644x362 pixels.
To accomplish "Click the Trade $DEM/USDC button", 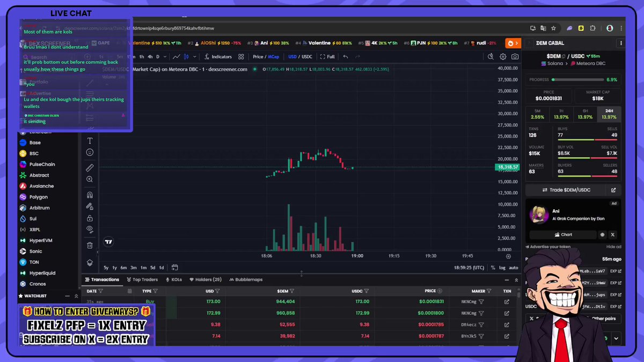I will coord(566,190).
